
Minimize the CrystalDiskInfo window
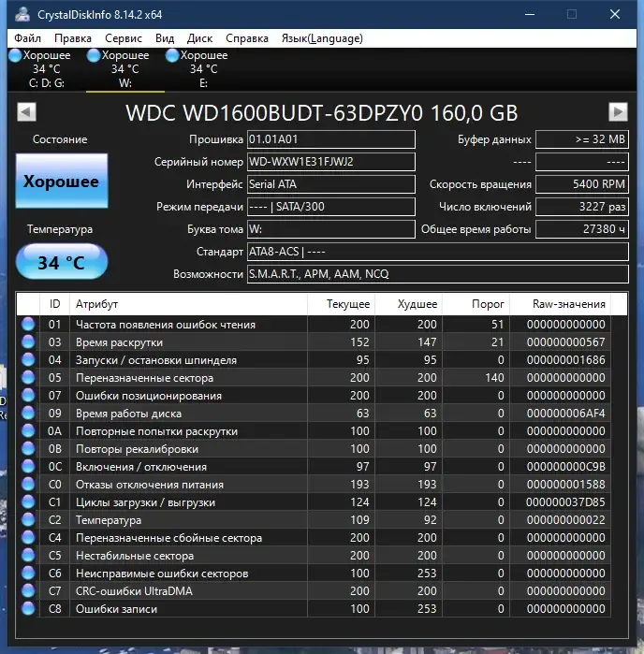530,14
